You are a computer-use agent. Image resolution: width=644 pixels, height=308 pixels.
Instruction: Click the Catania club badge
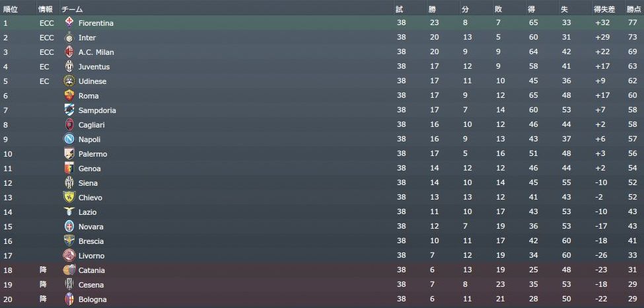coord(69,270)
